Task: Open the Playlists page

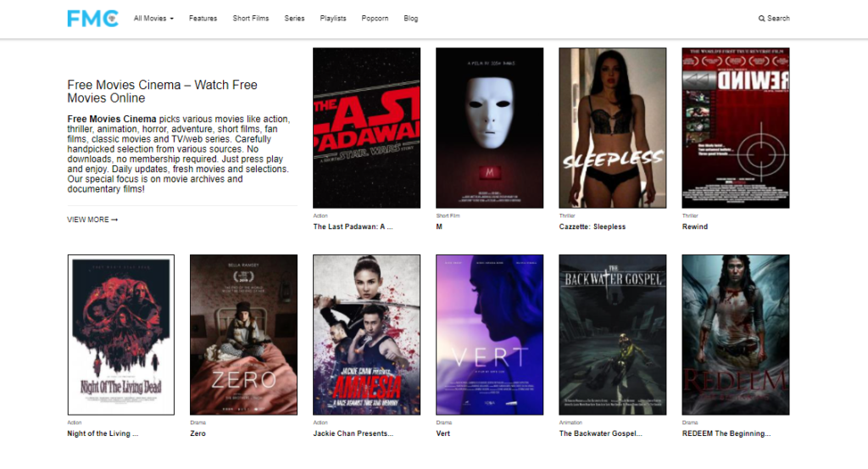Action: coord(332,19)
